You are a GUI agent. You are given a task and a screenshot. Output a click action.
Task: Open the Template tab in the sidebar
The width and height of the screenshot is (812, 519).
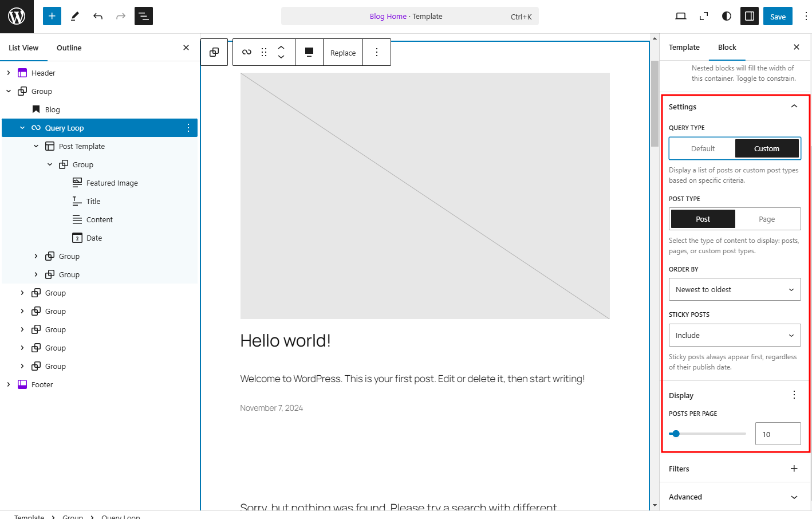pyautogui.click(x=684, y=47)
